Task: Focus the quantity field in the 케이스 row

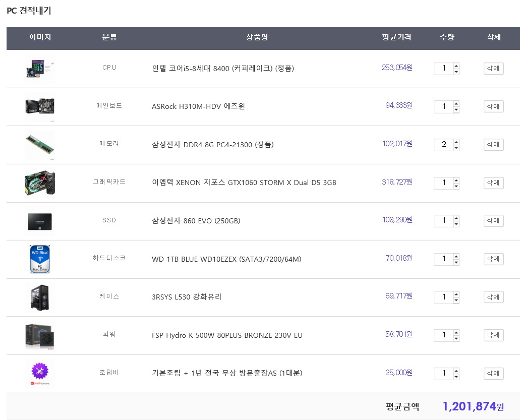Action: click(444, 297)
